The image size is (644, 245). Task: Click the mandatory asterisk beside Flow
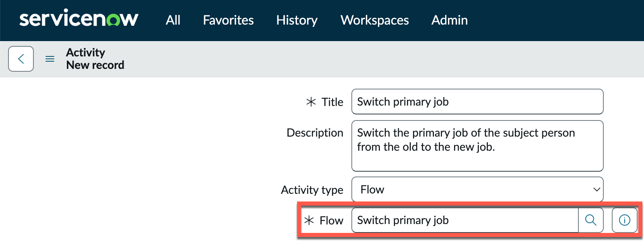(x=309, y=220)
